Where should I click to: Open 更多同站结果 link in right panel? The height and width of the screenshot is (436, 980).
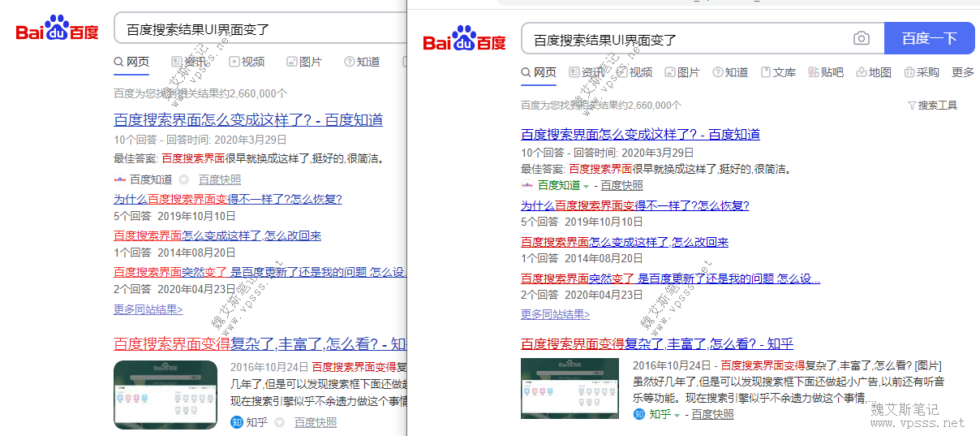point(555,314)
